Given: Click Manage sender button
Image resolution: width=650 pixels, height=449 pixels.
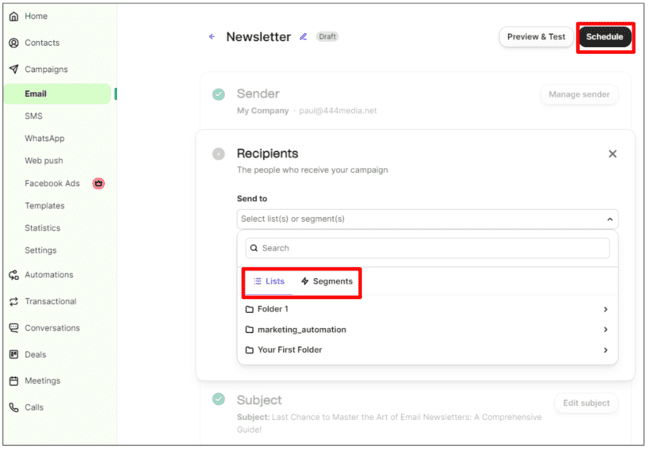Looking at the screenshot, I should [579, 95].
